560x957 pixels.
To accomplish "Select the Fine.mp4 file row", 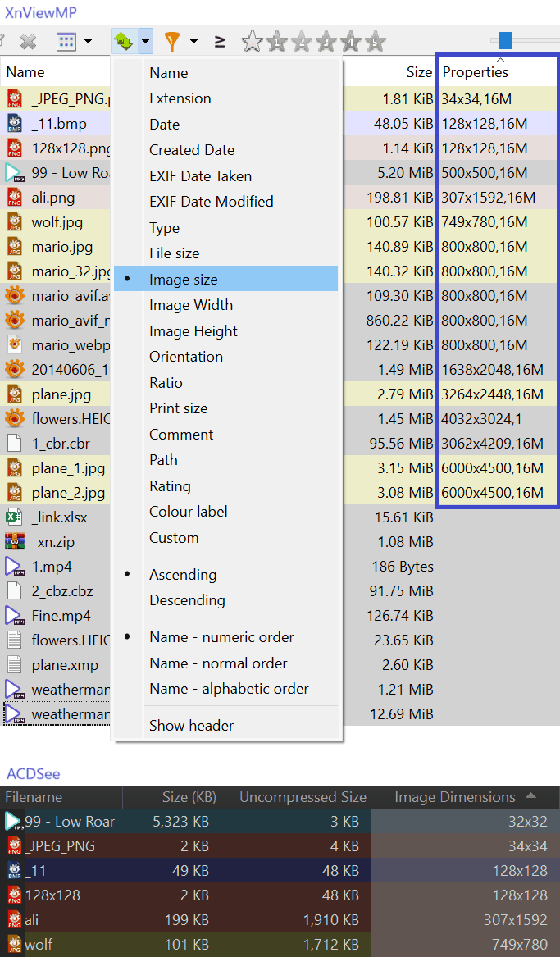I will [x=61, y=616].
